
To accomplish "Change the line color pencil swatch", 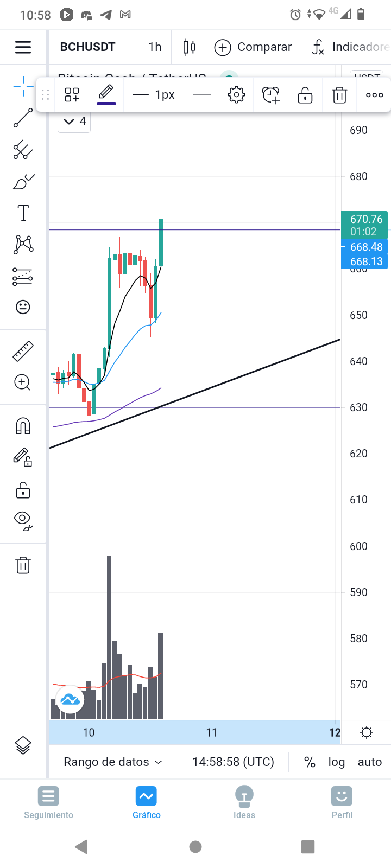I will tap(106, 94).
